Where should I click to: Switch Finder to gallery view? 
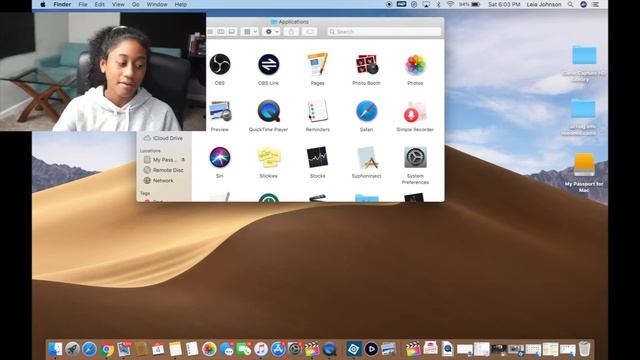[232, 31]
